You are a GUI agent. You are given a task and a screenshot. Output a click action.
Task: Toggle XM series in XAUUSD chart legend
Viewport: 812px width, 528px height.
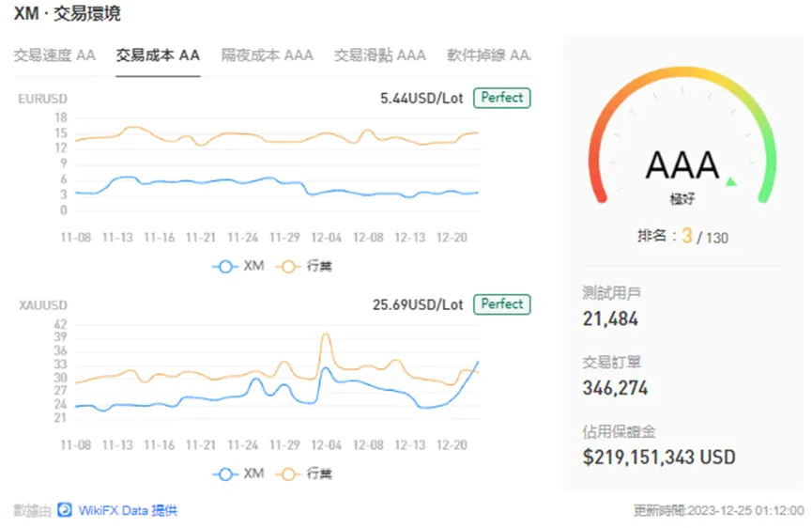(238, 474)
